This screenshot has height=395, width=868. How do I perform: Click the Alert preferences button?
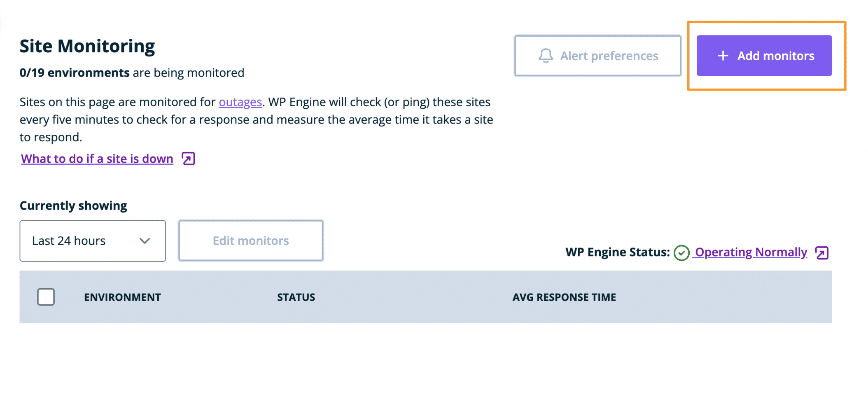point(597,56)
